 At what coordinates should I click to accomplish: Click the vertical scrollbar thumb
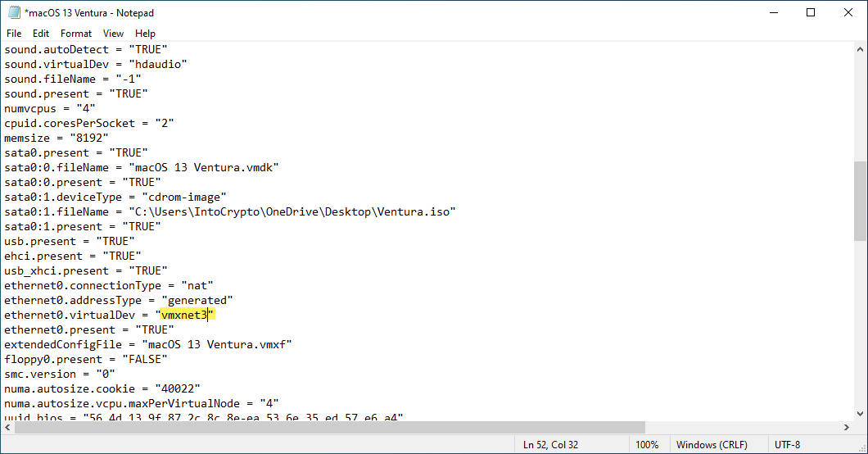(861, 201)
